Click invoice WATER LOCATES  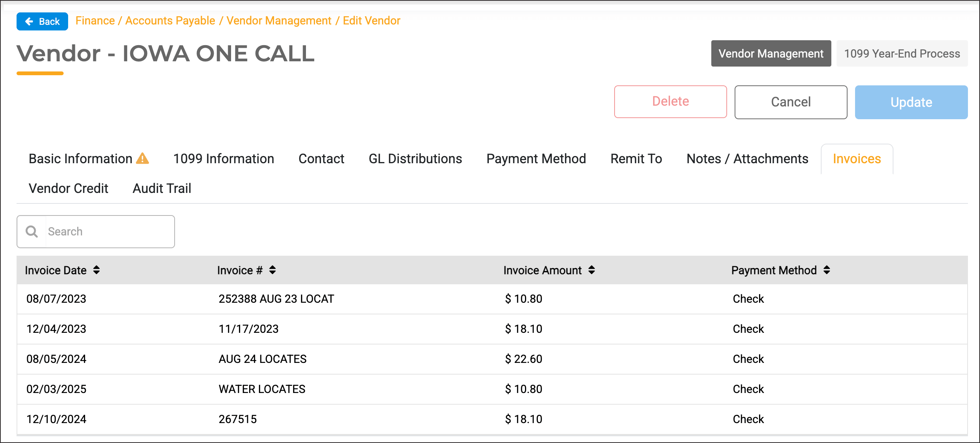click(x=262, y=389)
